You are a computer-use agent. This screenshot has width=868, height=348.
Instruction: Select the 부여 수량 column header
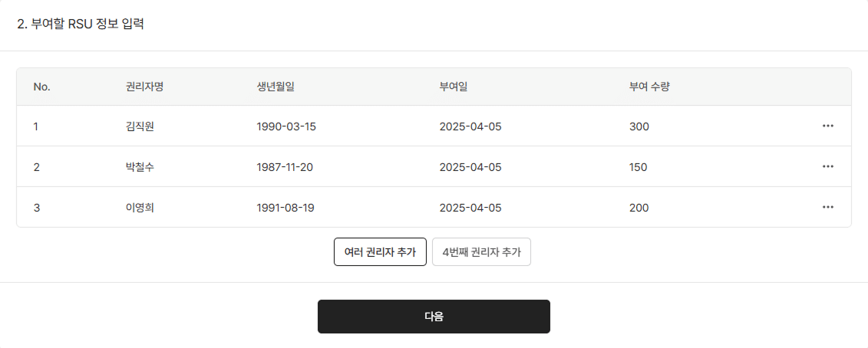pyautogui.click(x=649, y=87)
